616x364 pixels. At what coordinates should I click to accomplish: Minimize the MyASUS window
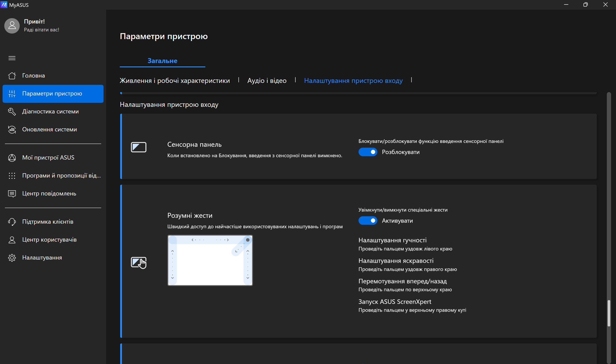point(566,5)
